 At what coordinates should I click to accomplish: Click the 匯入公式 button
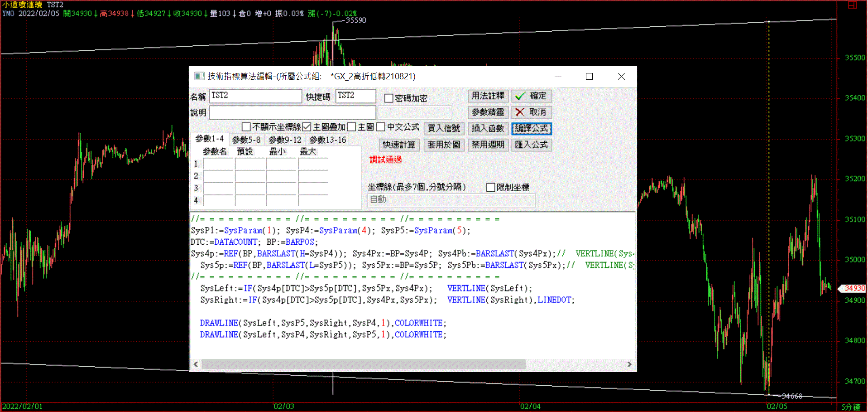click(532, 145)
